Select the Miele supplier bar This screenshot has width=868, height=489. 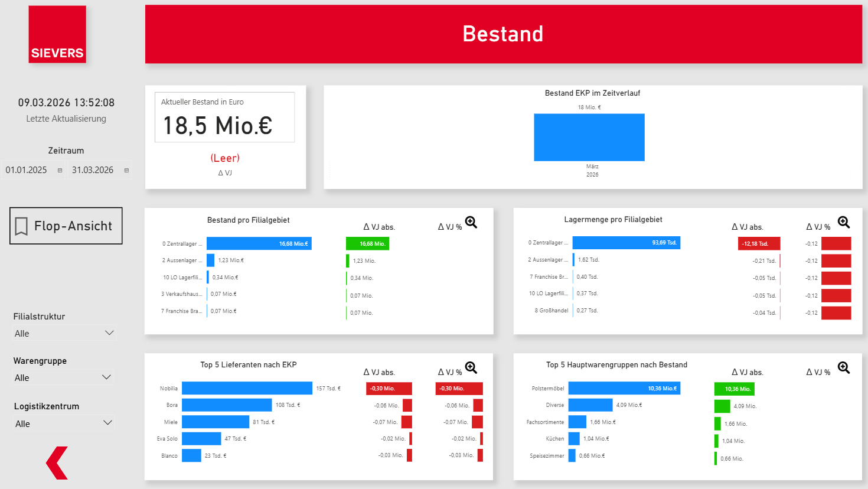(x=216, y=422)
